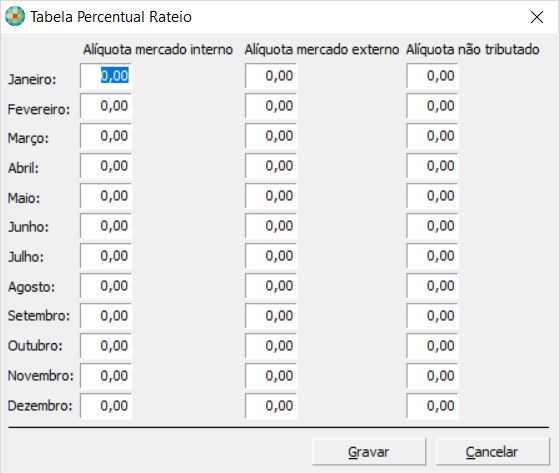This screenshot has width=559, height=473.
Task: Select Abril mercado interno field
Action: click(106, 166)
